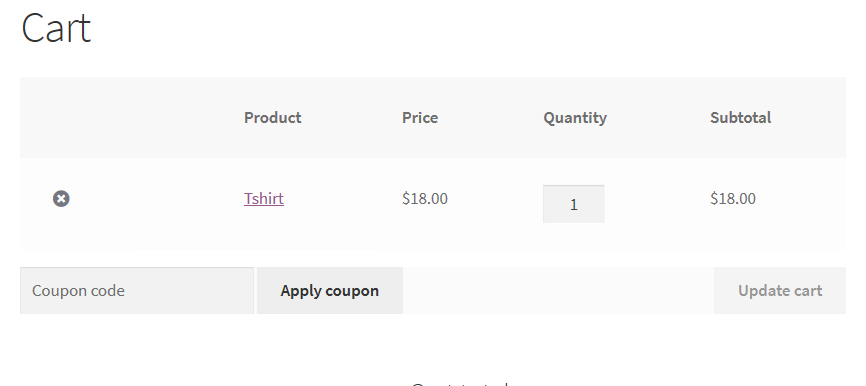Select the Price column header
This screenshot has width=866, height=386.
point(420,118)
